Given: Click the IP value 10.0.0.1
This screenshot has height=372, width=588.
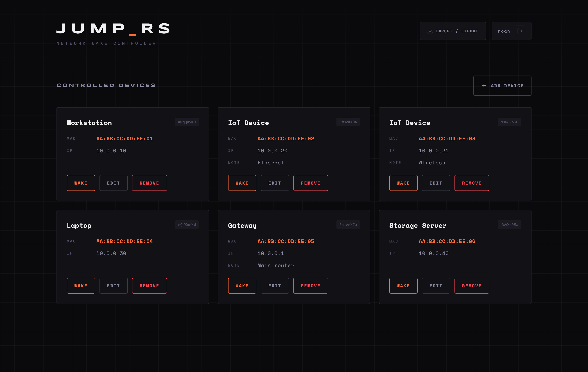Looking at the screenshot, I should [271, 253].
